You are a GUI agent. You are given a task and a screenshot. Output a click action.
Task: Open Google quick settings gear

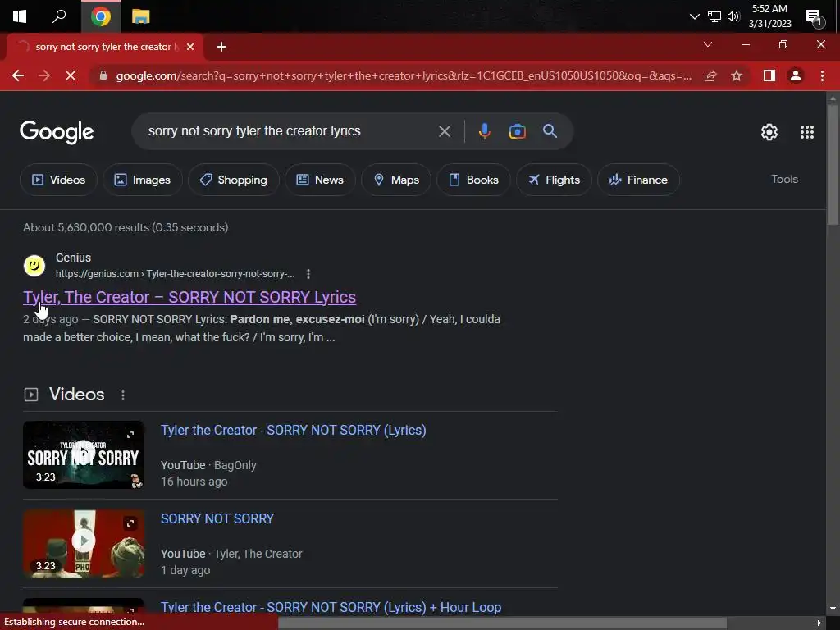[x=769, y=132]
